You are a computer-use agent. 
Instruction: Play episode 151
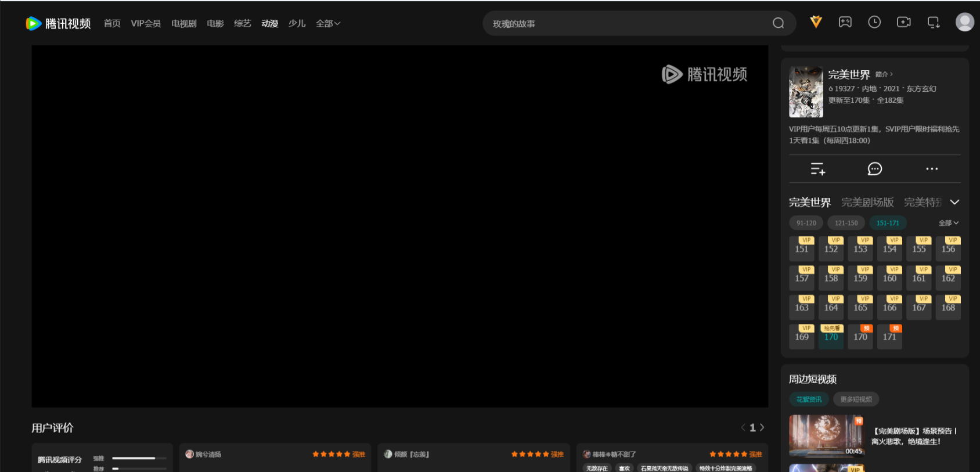pos(802,248)
